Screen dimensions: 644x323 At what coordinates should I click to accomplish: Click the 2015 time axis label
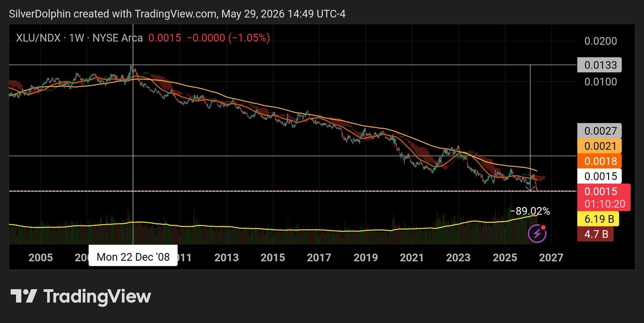(273, 257)
